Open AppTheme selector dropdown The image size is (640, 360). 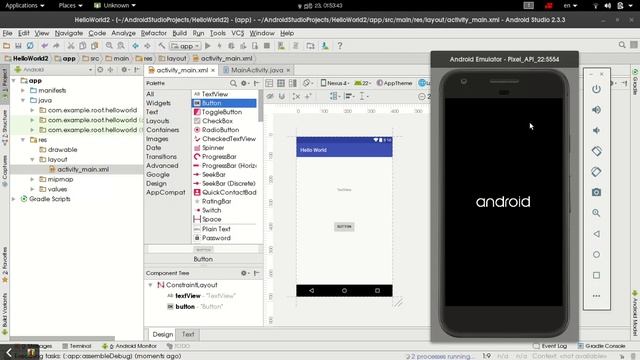(x=395, y=83)
